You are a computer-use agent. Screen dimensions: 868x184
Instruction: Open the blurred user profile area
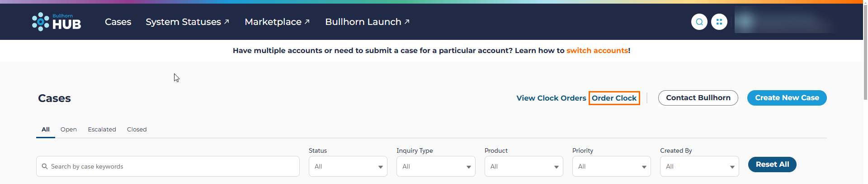(x=784, y=21)
